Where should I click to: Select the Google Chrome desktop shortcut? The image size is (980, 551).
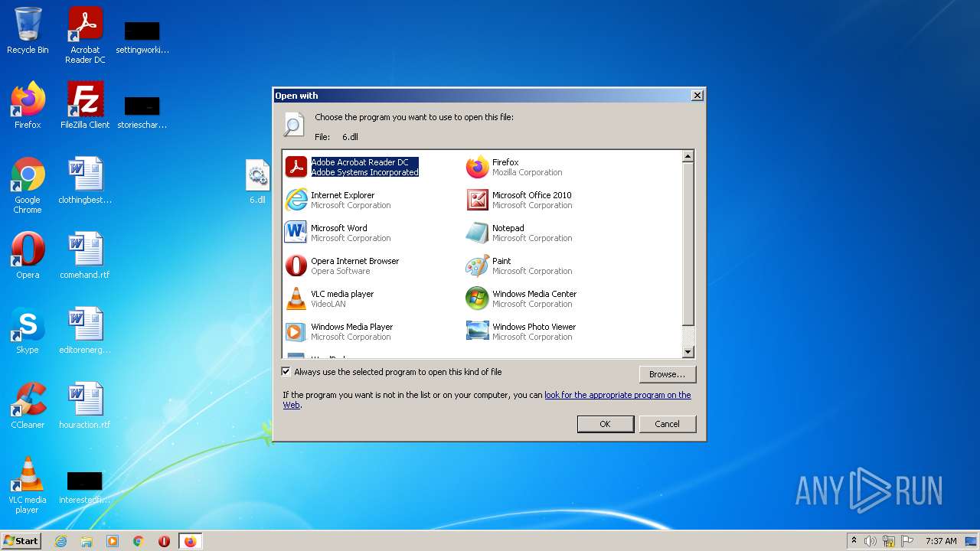pyautogui.click(x=28, y=185)
